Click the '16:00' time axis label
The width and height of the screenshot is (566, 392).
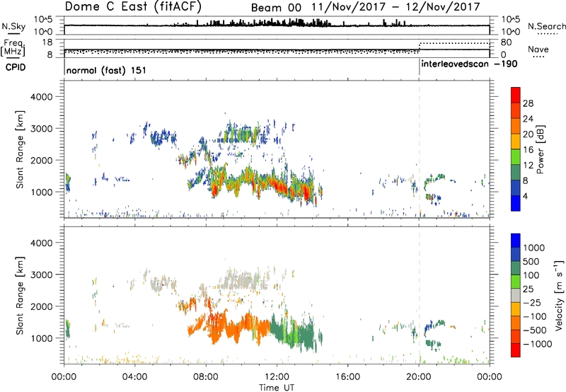coord(347,377)
